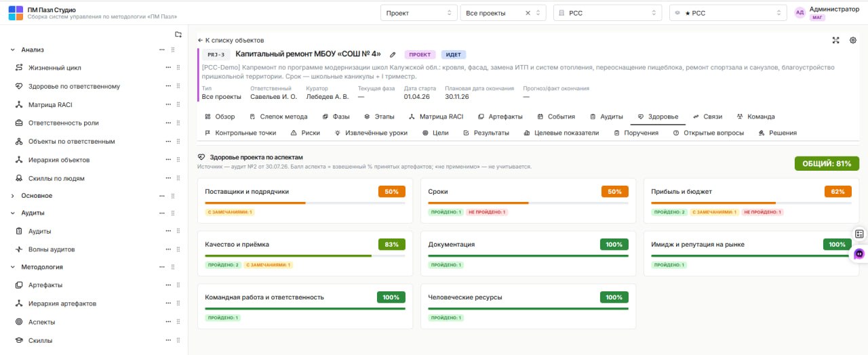
Task: Click the fullscreen expand icon
Action: click(835, 40)
